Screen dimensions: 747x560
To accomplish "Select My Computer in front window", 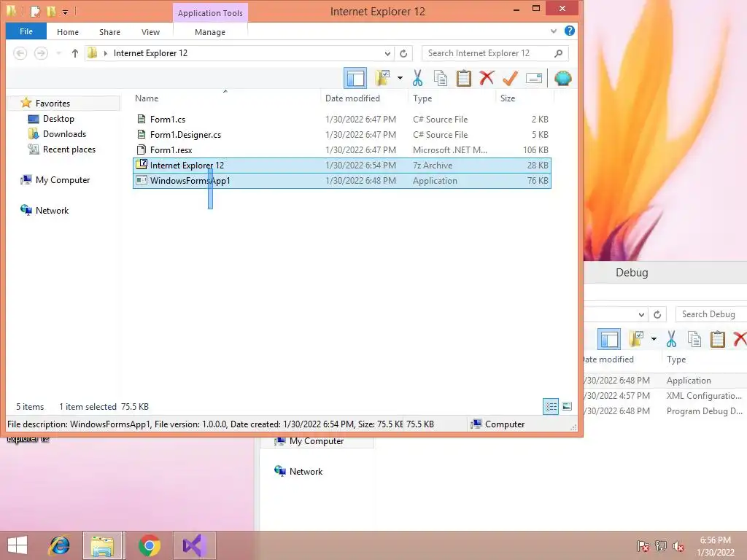I will pos(63,180).
